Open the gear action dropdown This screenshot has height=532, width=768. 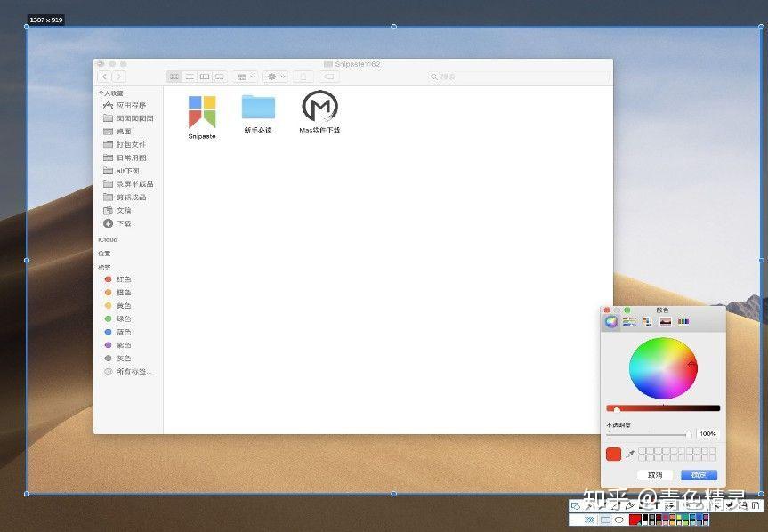click(272, 76)
